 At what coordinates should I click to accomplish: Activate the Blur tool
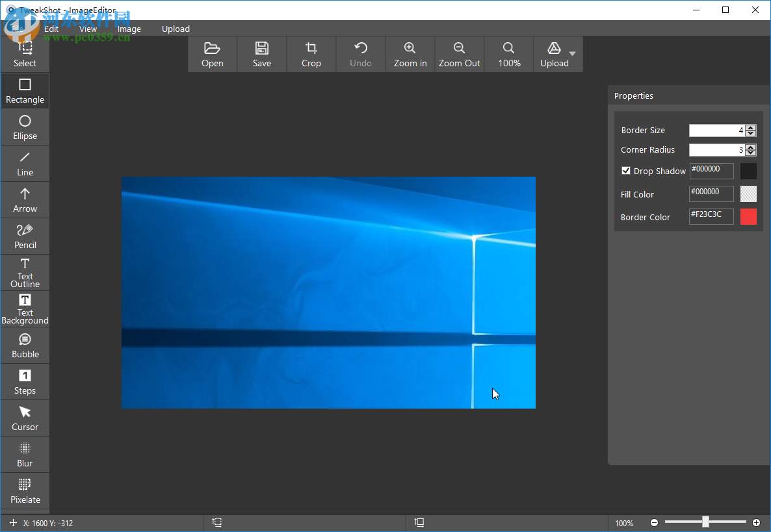(25, 454)
